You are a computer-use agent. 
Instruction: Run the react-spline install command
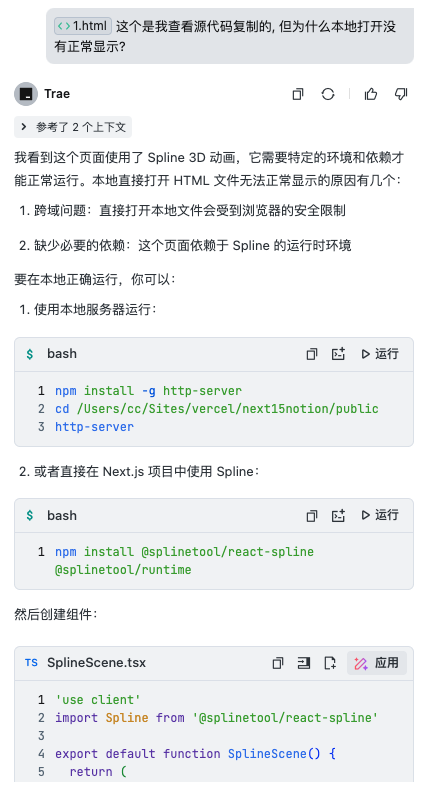pyautogui.click(x=380, y=515)
